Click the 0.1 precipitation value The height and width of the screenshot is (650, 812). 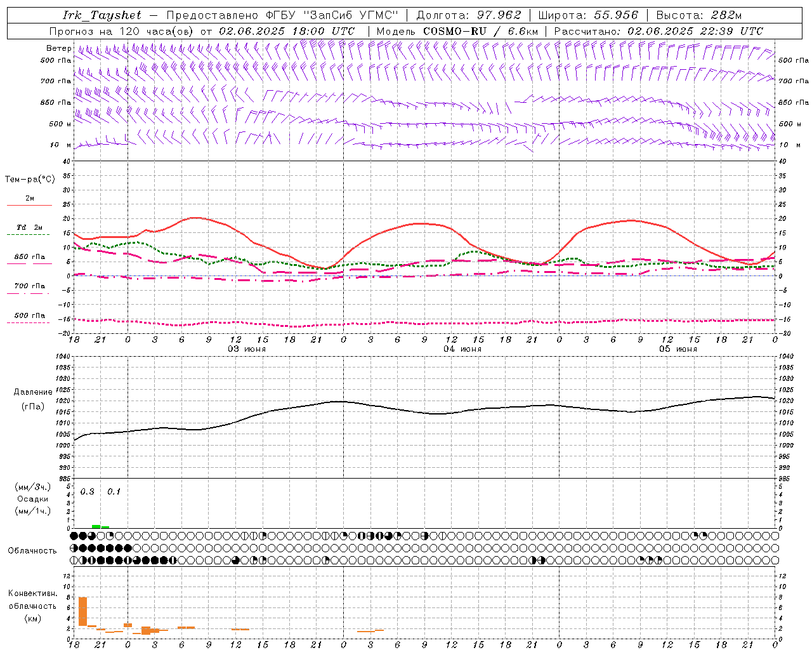(x=114, y=492)
